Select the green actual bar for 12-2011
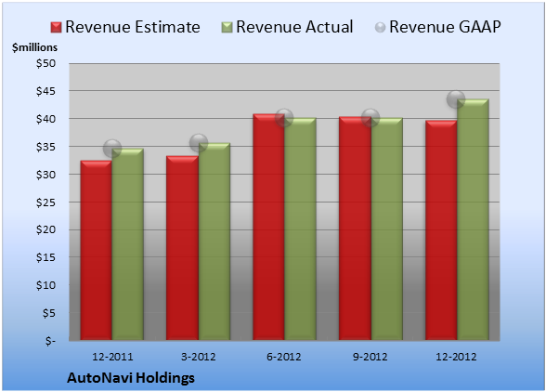Screen dimensions: 546x392 click(x=128, y=244)
